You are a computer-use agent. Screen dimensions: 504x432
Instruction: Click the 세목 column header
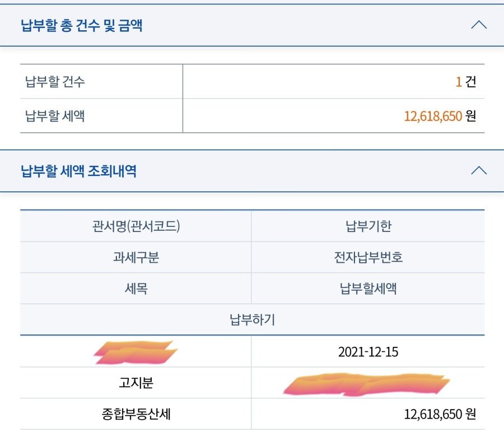(x=136, y=289)
